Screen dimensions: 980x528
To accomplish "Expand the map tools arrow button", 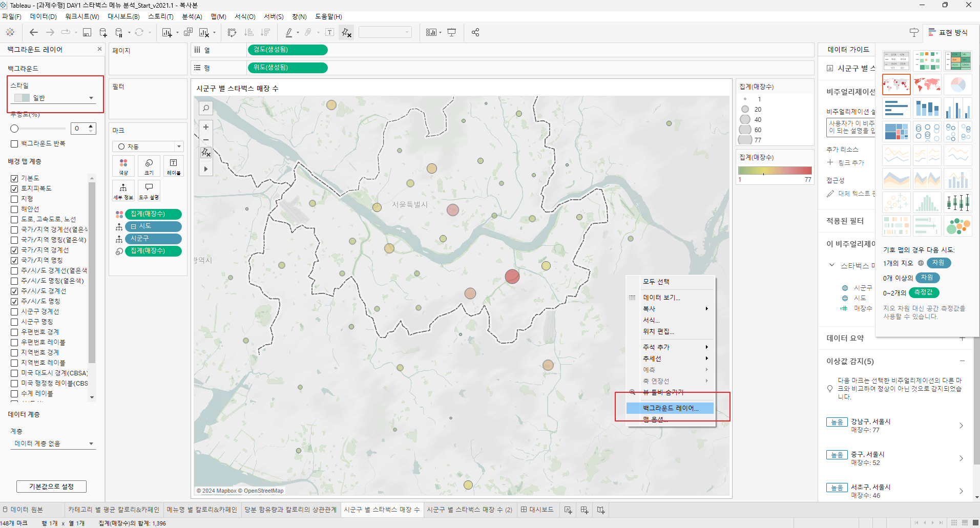I will tap(206, 168).
